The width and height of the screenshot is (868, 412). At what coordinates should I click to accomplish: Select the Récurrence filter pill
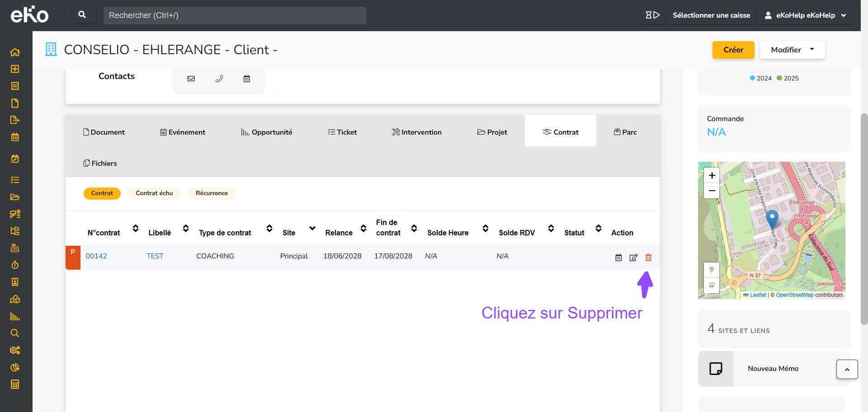tap(212, 193)
